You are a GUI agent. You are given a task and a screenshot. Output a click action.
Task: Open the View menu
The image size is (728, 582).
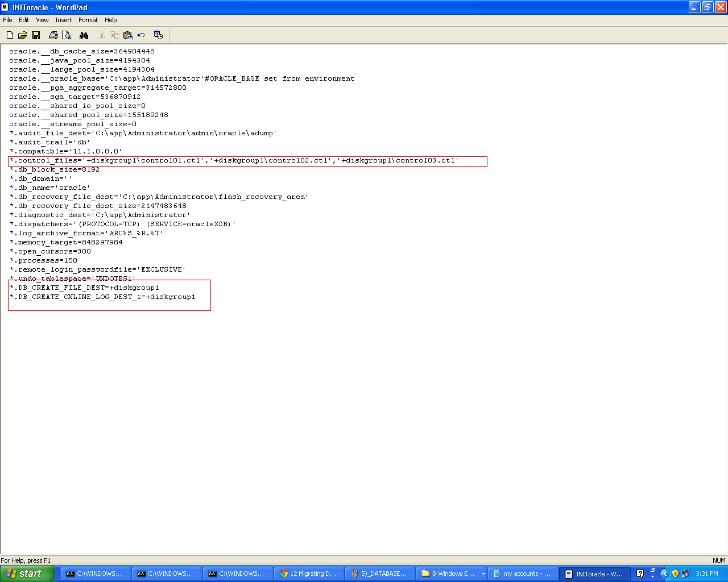click(42, 20)
